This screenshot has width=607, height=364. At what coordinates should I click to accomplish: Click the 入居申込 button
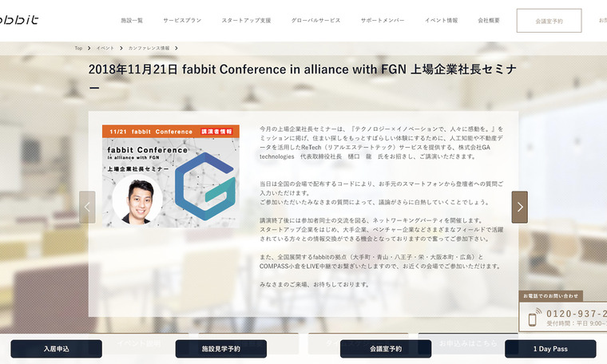pyautogui.click(x=57, y=349)
